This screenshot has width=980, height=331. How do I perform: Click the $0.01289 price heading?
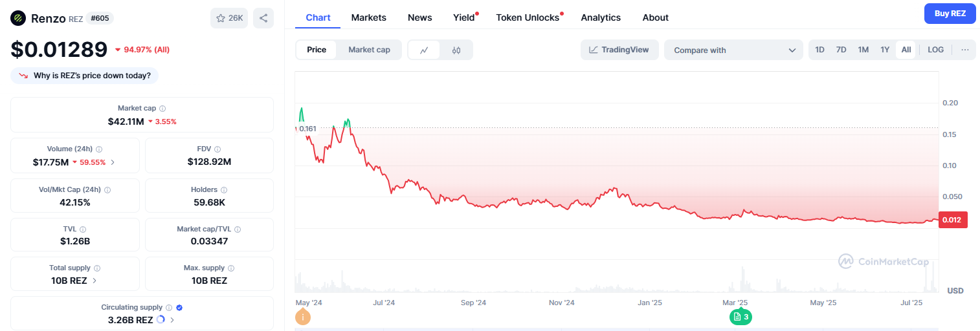(x=59, y=49)
